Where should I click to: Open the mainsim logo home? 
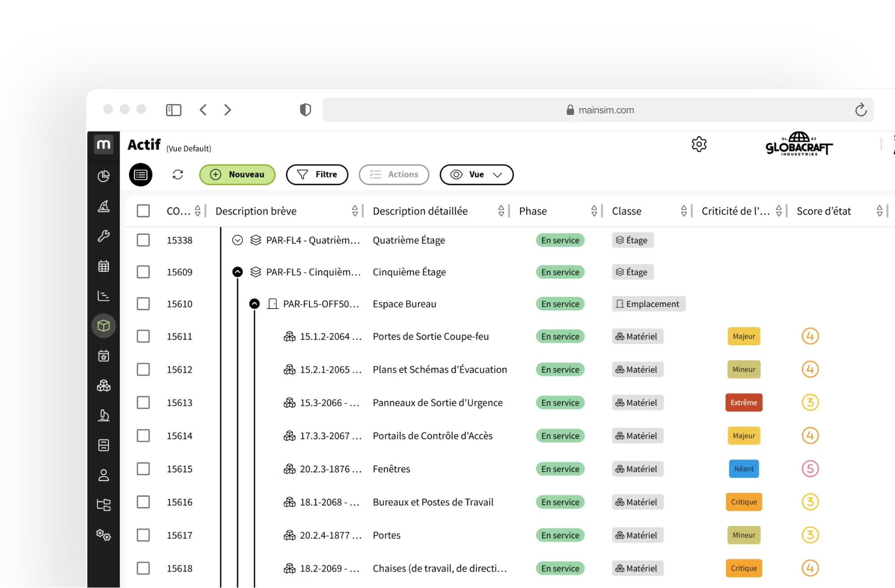[103, 144]
